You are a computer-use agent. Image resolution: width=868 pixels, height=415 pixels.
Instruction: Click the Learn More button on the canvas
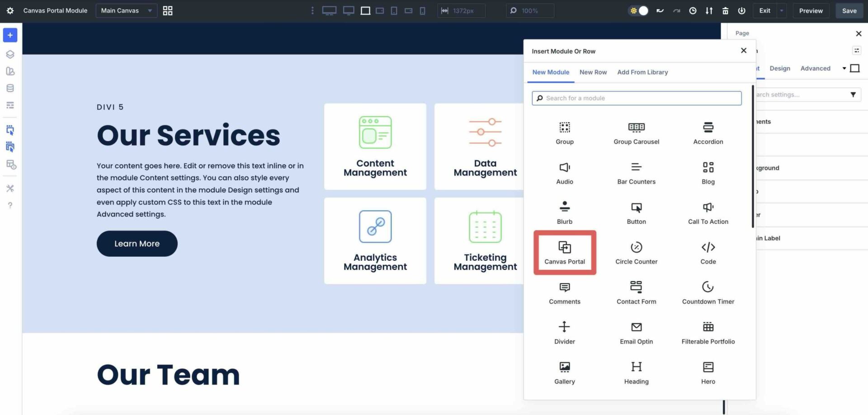click(x=137, y=243)
